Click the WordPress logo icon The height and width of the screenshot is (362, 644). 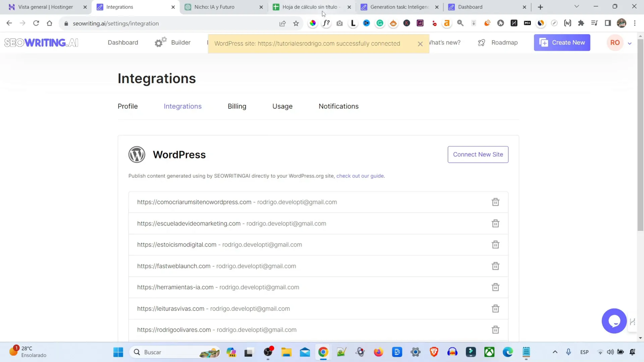(137, 154)
